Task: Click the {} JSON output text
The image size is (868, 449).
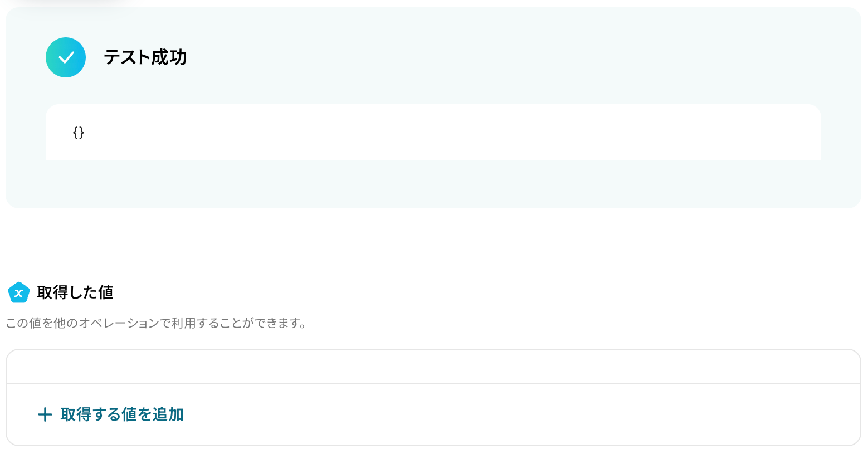Action: (x=79, y=132)
